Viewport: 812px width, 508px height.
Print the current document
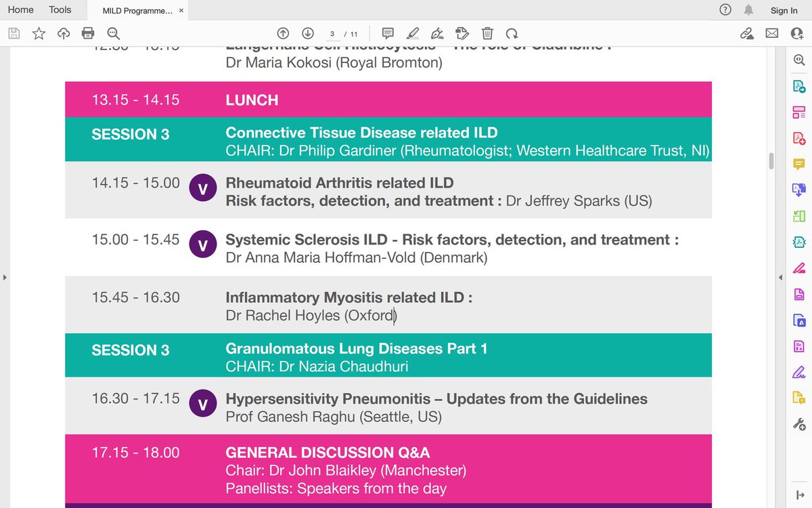point(88,33)
